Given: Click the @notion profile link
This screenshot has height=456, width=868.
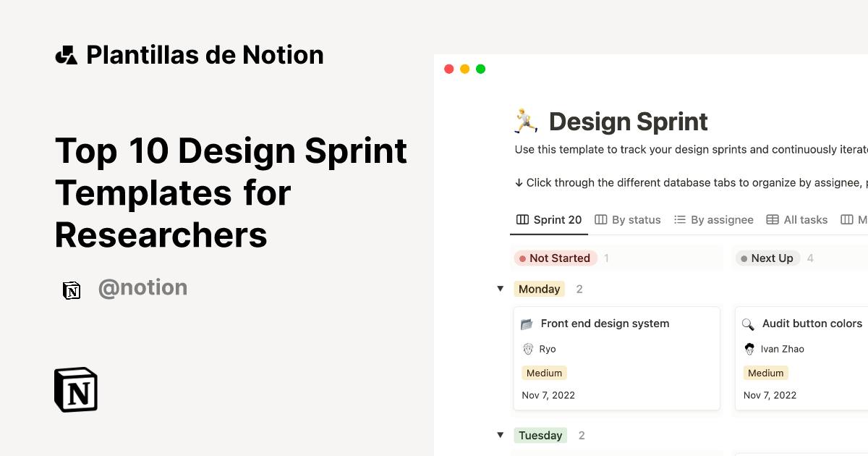Looking at the screenshot, I should (143, 288).
